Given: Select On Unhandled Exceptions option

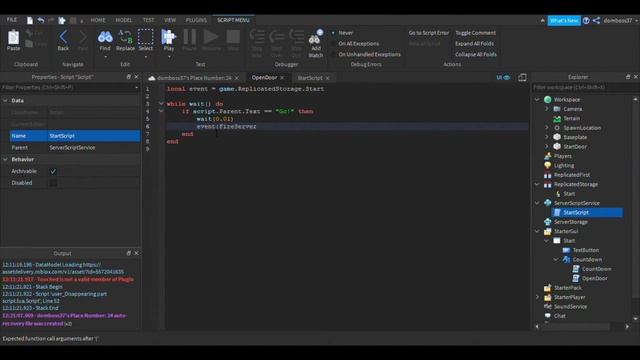Looking at the screenshot, I should point(369,54).
